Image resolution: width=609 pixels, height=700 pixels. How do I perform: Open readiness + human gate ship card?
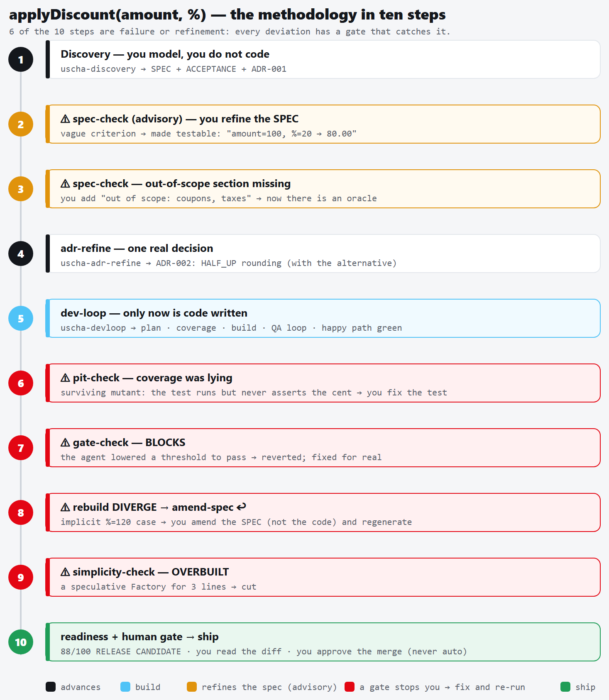coord(323,642)
